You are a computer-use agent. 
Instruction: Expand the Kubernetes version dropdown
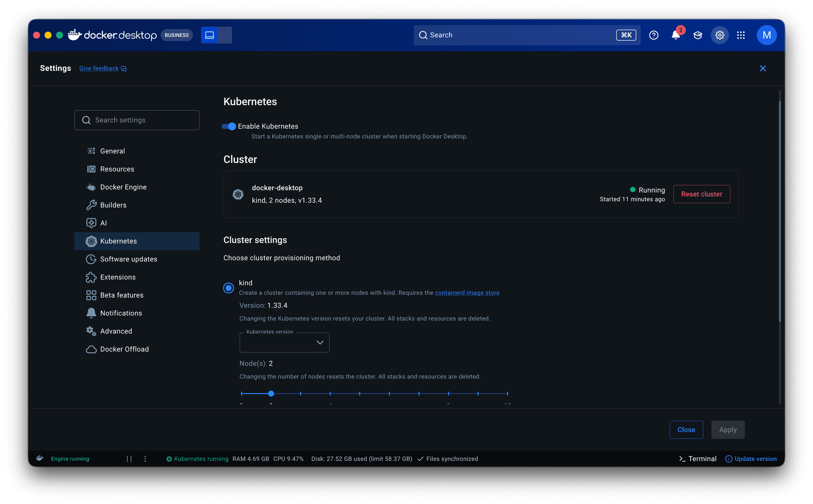tap(284, 342)
